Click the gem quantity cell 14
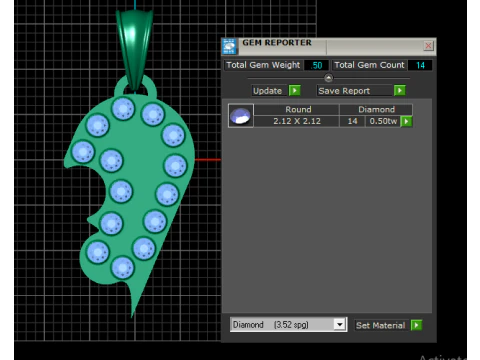480x360 pixels. (352, 121)
